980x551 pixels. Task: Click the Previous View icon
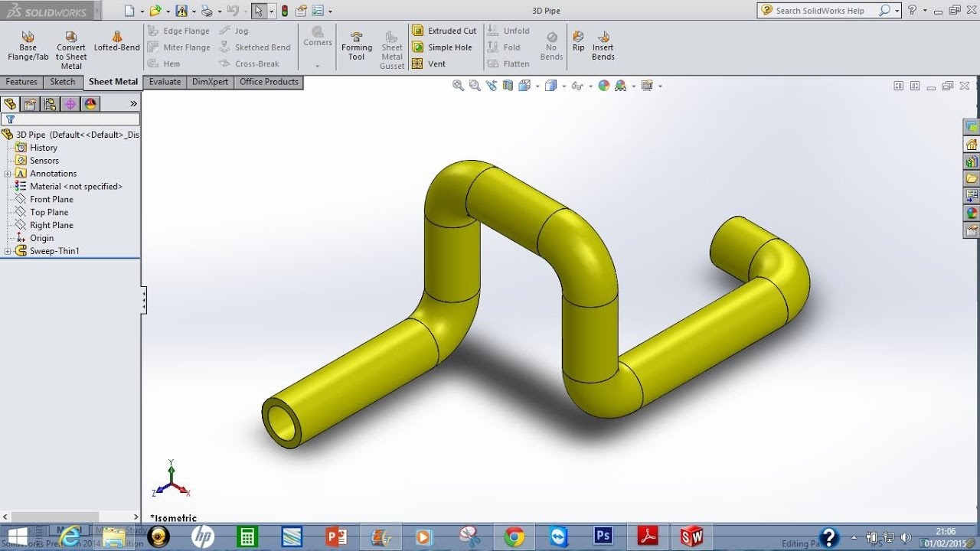(491, 86)
